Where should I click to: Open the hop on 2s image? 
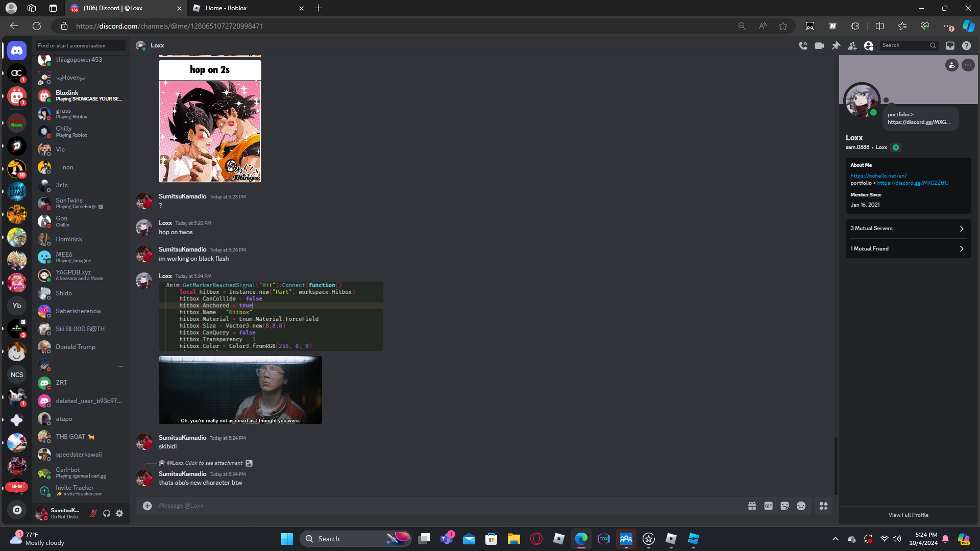point(210,121)
